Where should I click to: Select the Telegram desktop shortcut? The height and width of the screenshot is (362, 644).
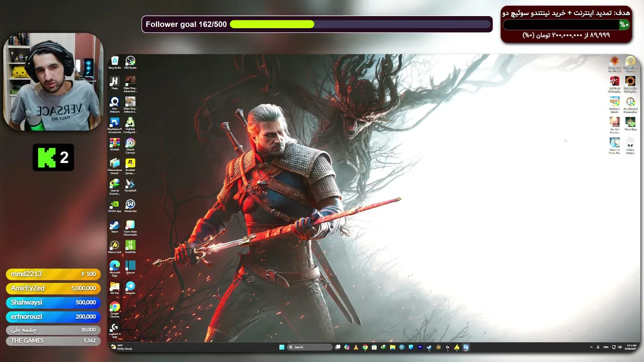tap(130, 289)
